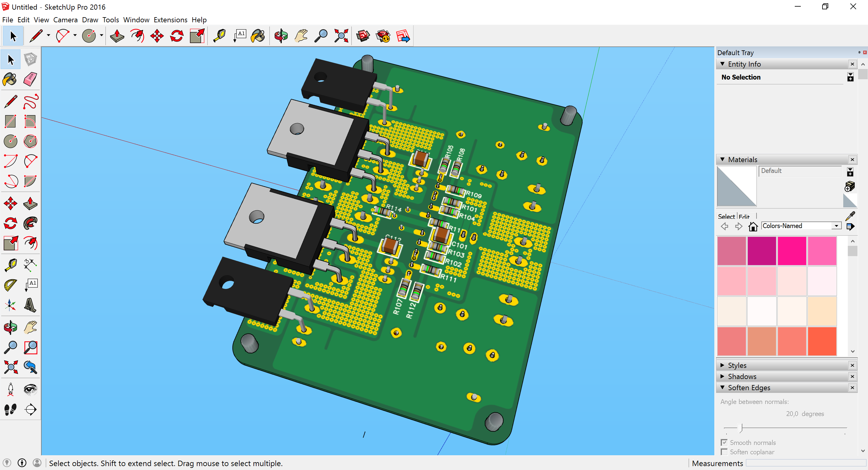Pick the deep magenta color swatch

point(762,251)
